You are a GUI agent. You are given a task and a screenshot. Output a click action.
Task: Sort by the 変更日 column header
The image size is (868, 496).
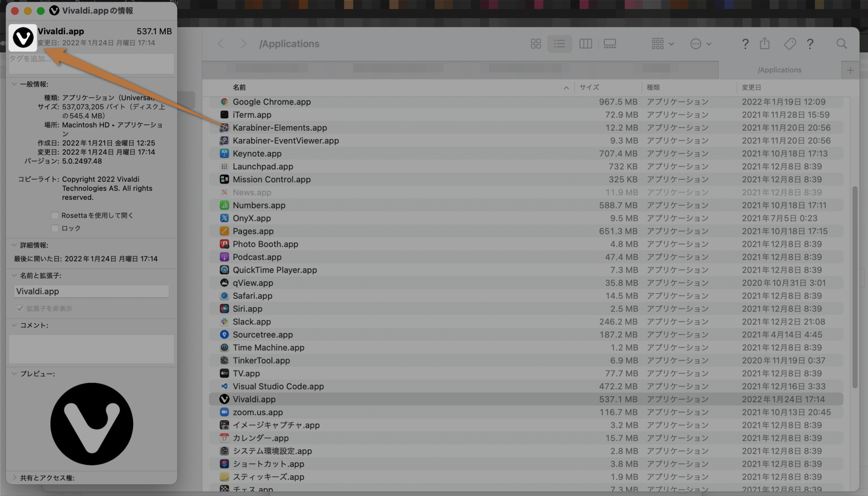click(751, 87)
